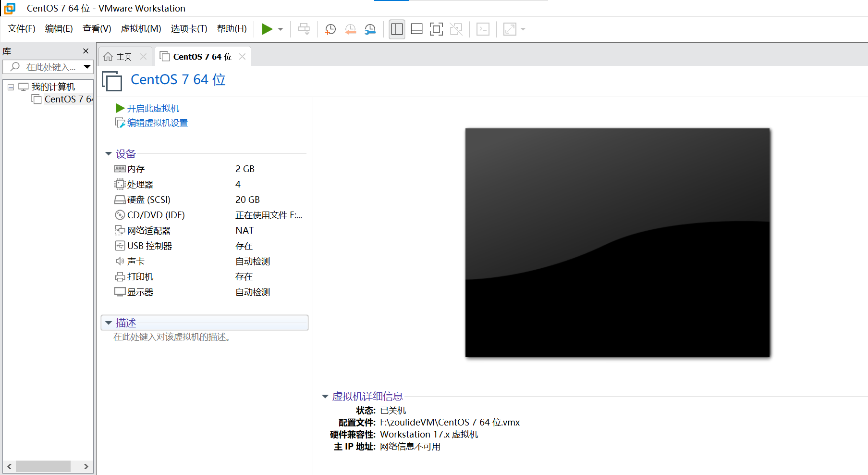868x475 pixels.
Task: Click the 内存 memory device icon
Action: 120,169
